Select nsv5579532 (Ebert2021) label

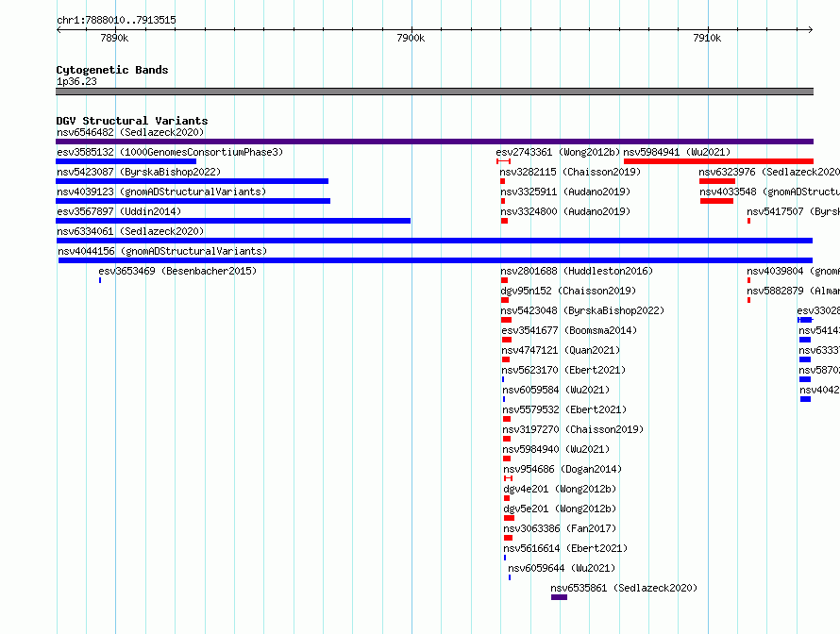click(x=564, y=409)
